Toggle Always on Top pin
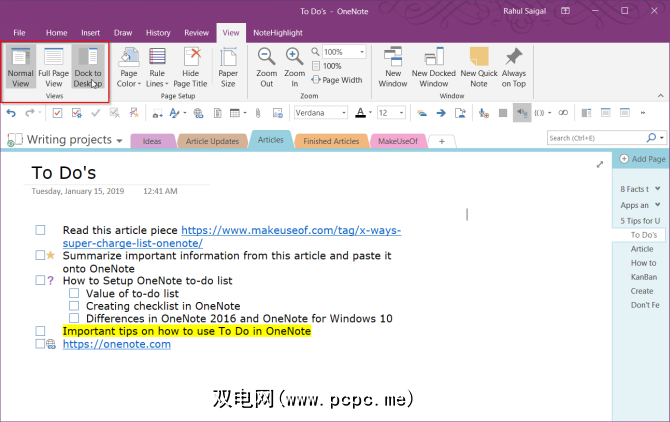 click(x=514, y=67)
